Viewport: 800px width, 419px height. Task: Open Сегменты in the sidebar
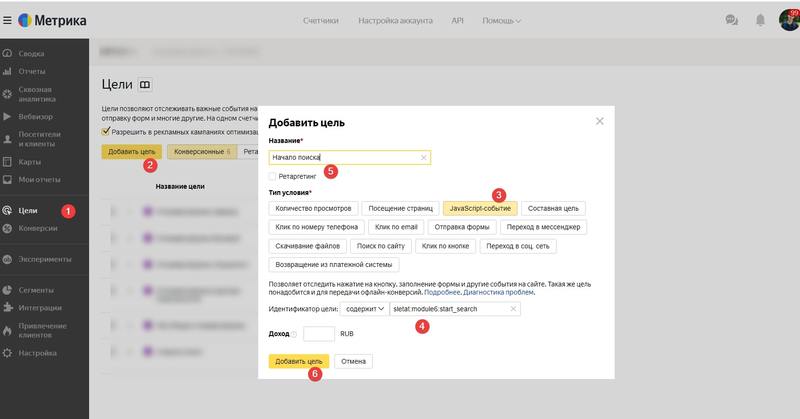point(36,290)
